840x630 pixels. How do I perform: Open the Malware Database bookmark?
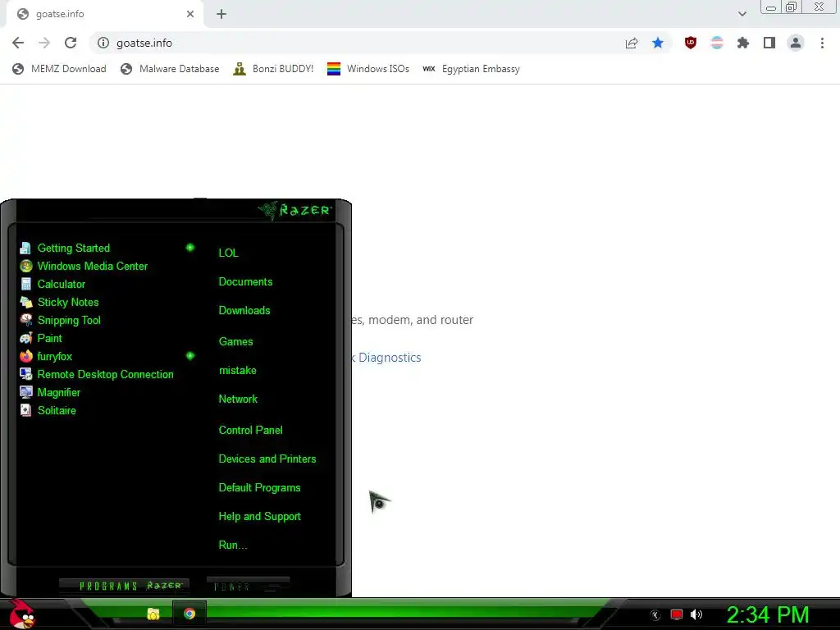click(x=170, y=69)
